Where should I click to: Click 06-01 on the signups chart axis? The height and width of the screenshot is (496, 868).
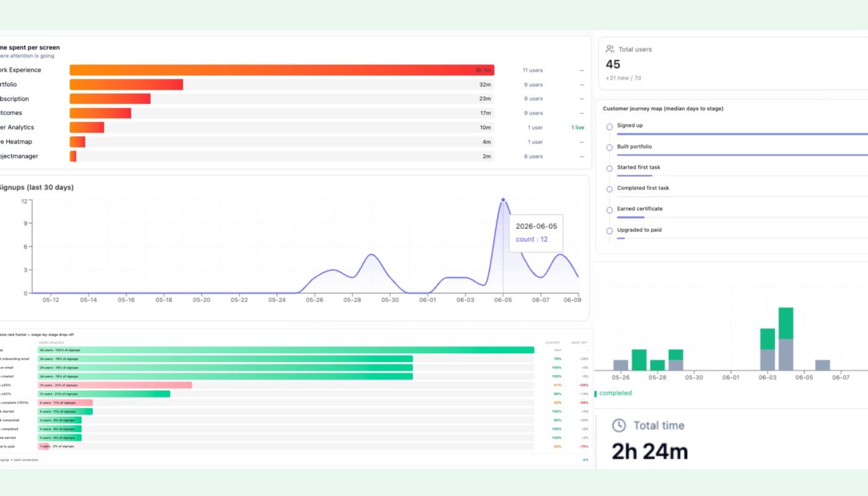(x=428, y=300)
